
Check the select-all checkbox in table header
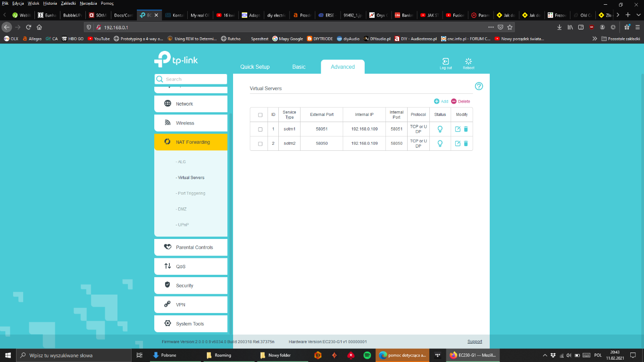[260, 115]
